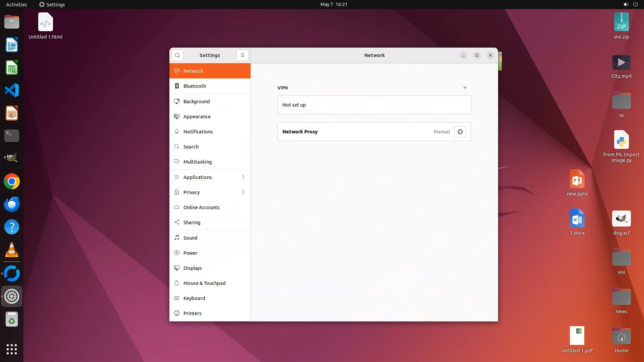Go to Sound settings
This screenshot has height=362, width=644.
[x=190, y=238]
